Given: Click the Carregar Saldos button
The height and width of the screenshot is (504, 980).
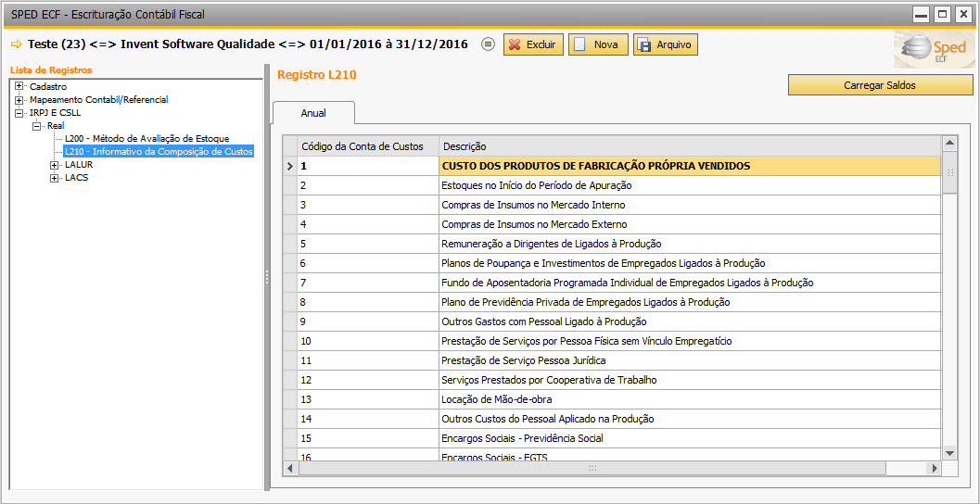Looking at the screenshot, I should tap(880, 85).
